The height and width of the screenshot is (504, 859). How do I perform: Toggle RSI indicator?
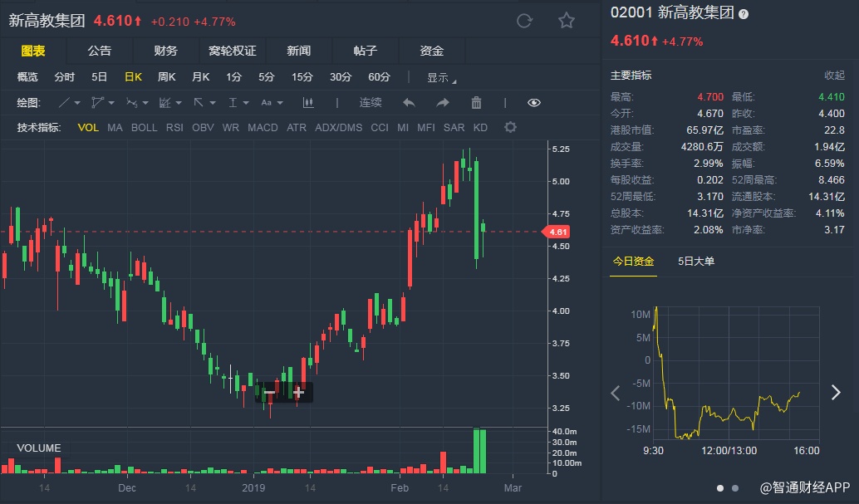[174, 128]
